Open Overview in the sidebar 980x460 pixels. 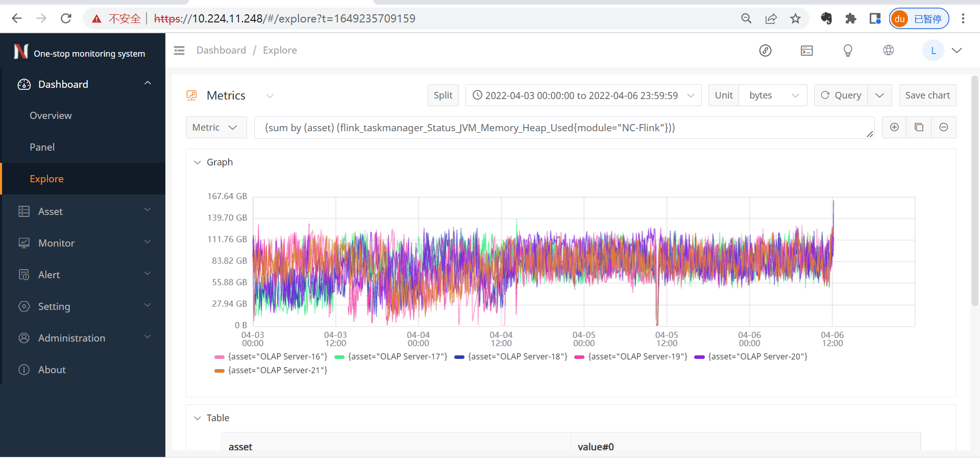(51, 116)
